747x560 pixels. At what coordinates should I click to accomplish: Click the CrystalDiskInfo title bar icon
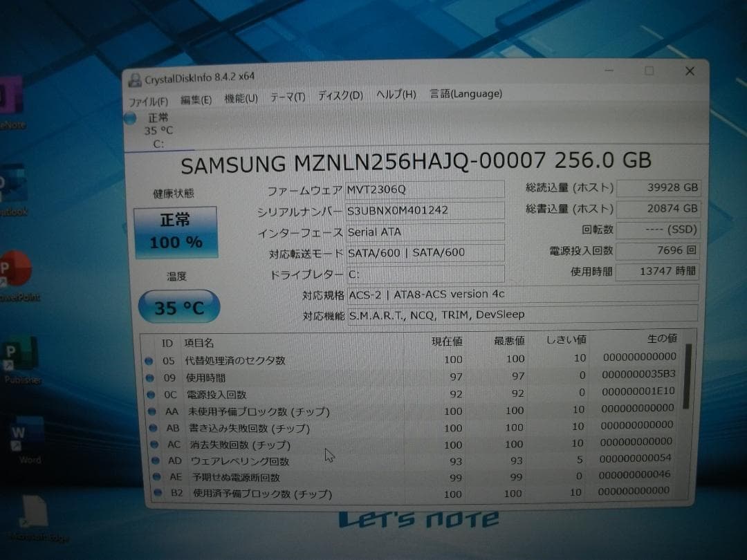136,78
